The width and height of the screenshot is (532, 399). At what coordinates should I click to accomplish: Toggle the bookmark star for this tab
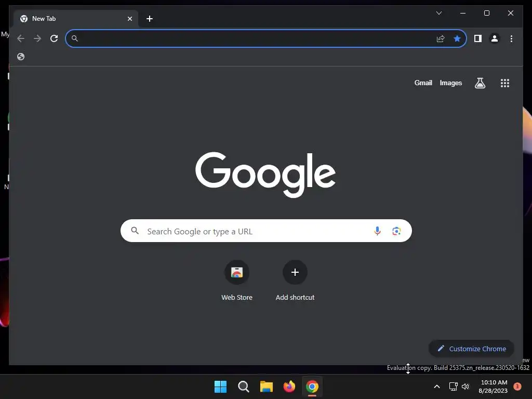457,38
